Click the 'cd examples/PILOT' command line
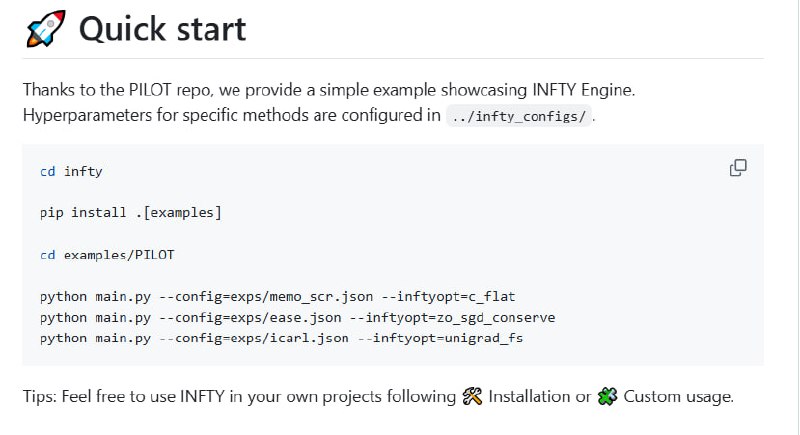Screen dimensions: 800x435 (x=107, y=255)
